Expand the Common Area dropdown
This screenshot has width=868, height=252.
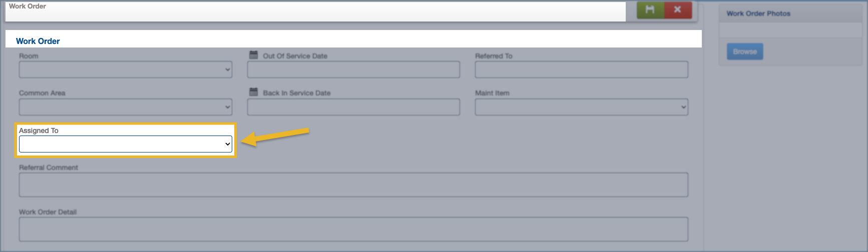coord(125,106)
